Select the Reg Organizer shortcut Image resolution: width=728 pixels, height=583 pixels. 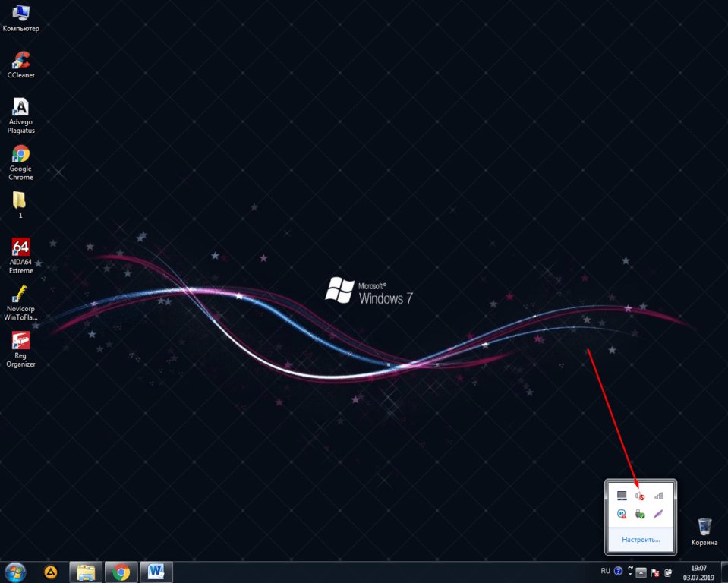21,349
